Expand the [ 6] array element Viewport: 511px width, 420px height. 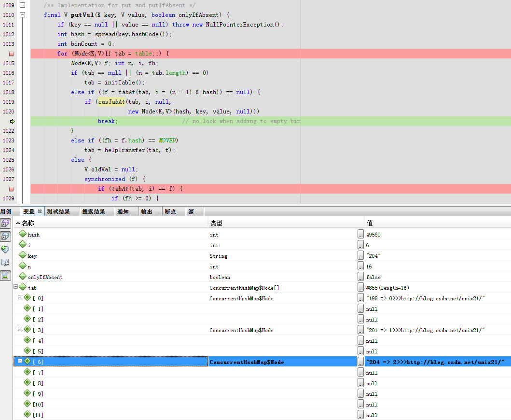coord(20,361)
